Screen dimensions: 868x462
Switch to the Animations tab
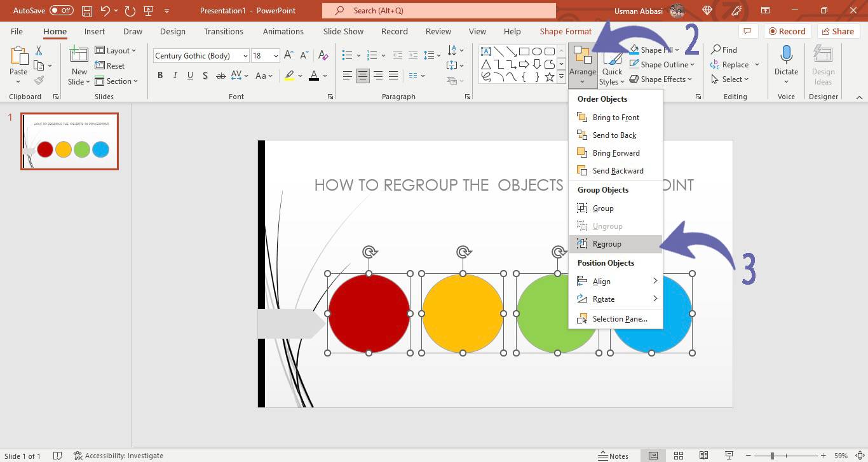click(x=283, y=31)
